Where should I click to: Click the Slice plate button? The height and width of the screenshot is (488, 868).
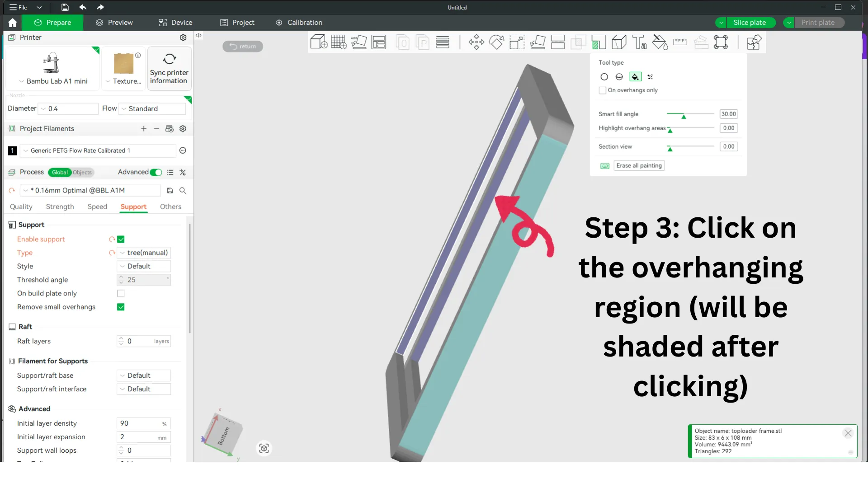point(750,23)
